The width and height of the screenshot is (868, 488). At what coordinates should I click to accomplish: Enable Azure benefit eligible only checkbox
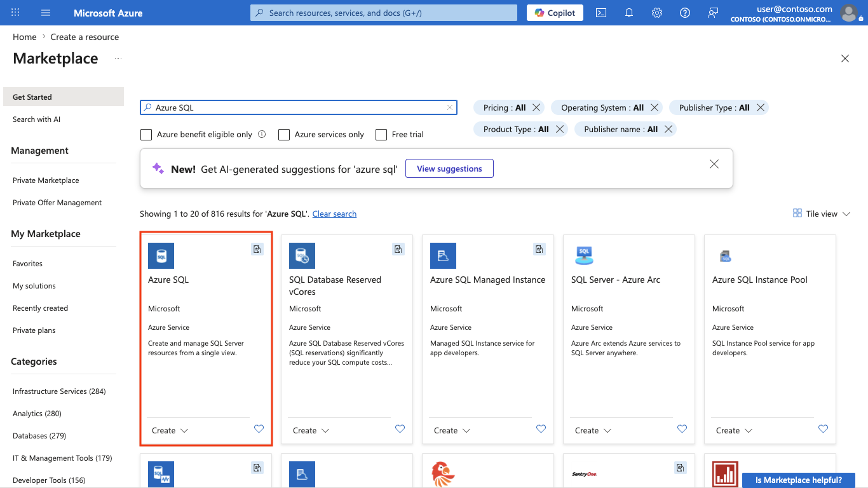pyautogui.click(x=146, y=135)
